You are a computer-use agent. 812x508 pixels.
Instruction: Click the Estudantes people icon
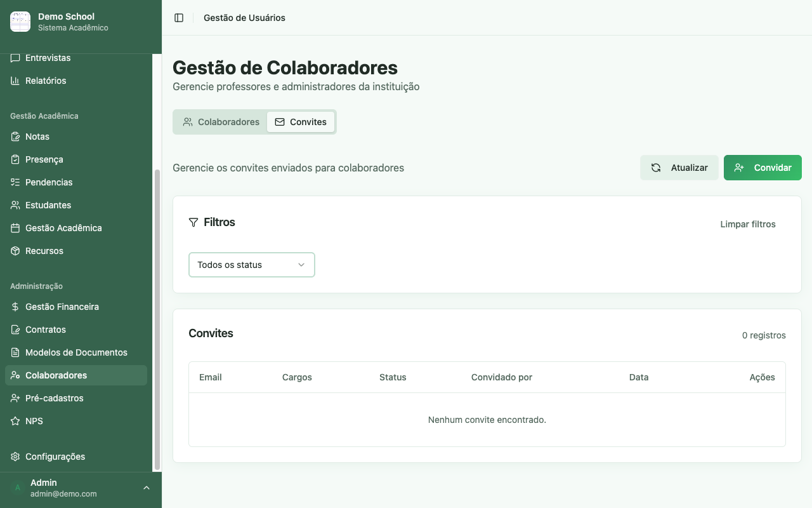tap(15, 205)
